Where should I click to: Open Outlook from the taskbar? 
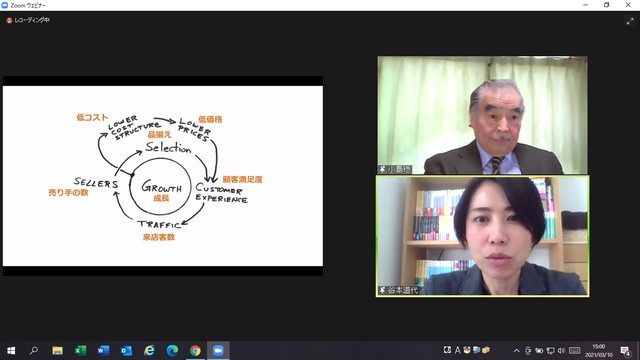tap(126, 351)
